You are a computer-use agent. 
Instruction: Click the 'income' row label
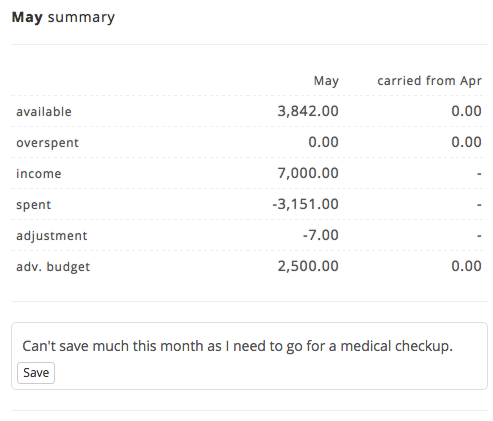click(39, 173)
